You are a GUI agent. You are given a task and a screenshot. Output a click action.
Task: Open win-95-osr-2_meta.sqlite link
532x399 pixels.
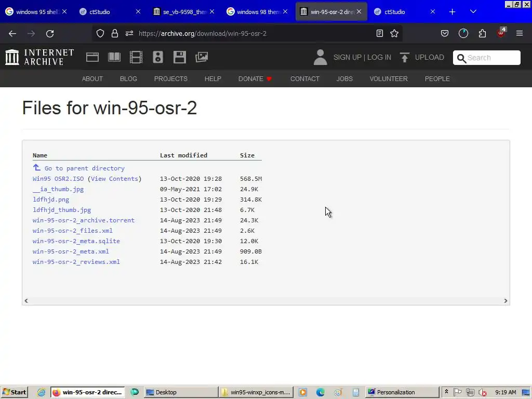coord(76,241)
